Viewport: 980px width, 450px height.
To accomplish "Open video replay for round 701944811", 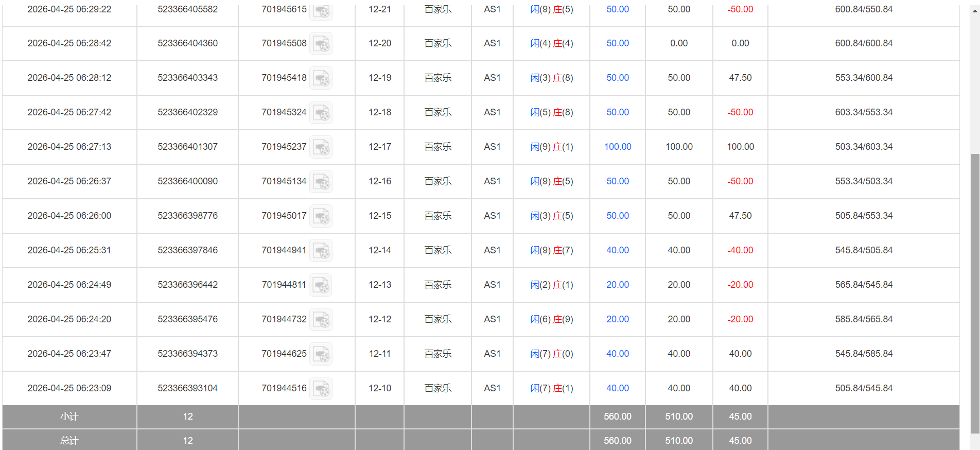I will 321,285.
